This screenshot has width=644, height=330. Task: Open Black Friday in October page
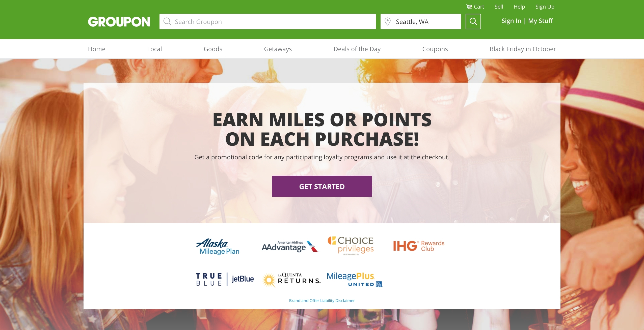click(523, 49)
